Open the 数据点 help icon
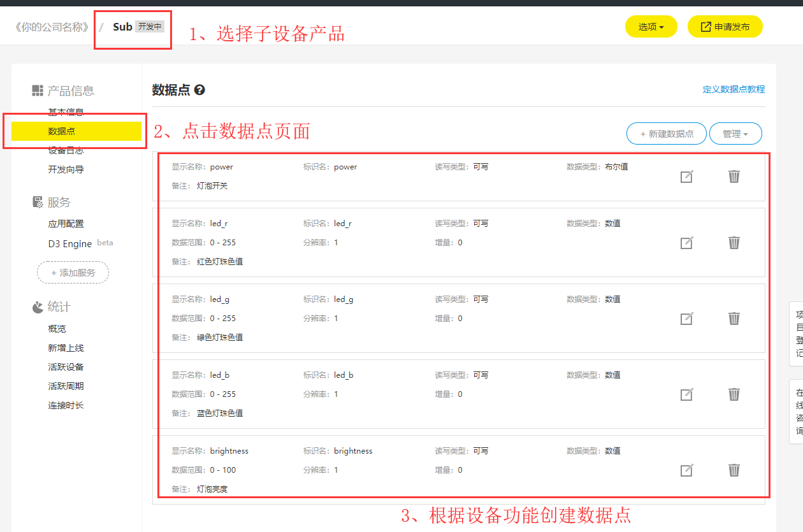 click(201, 90)
